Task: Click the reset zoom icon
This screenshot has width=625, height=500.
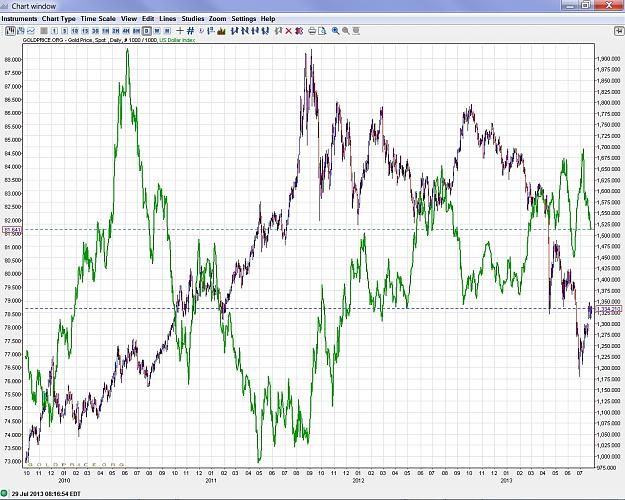Action: pos(356,31)
